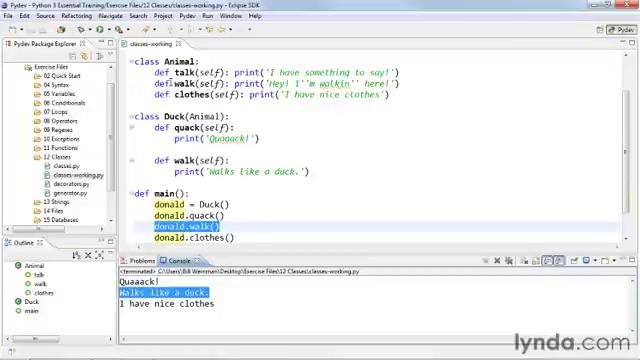640x360 pixels.
Task: Open the Display Selected Console dropdown arrow
Action: [595, 260]
